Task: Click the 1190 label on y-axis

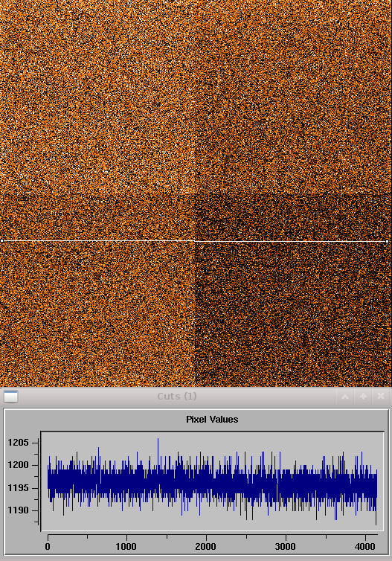Action: [19, 510]
